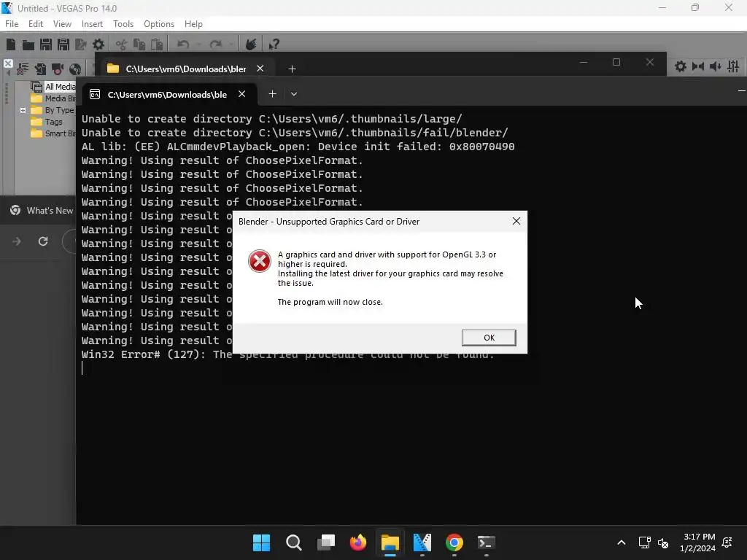Open the Options menu in VEGAS Pro
Screen dimensions: 747x560
159,24
